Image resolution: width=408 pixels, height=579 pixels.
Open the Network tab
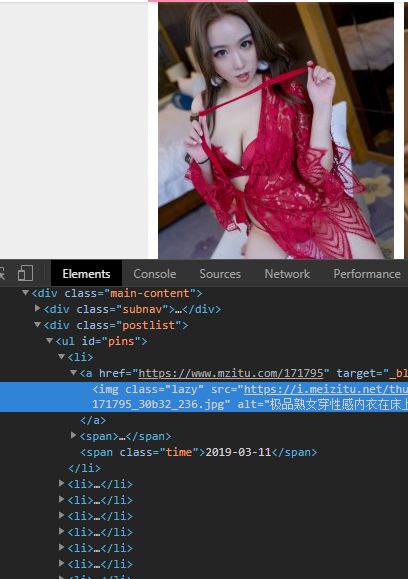[x=287, y=274]
